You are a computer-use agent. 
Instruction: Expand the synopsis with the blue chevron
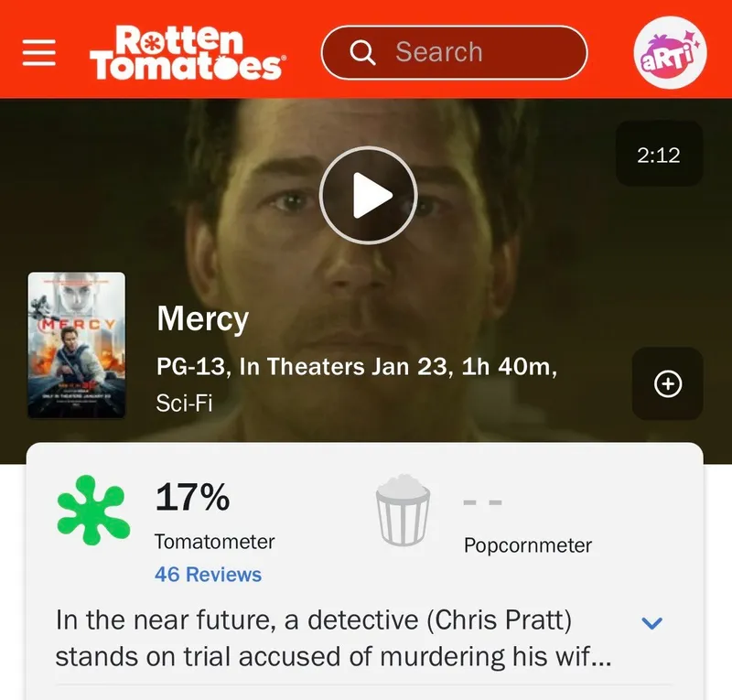tap(652, 622)
